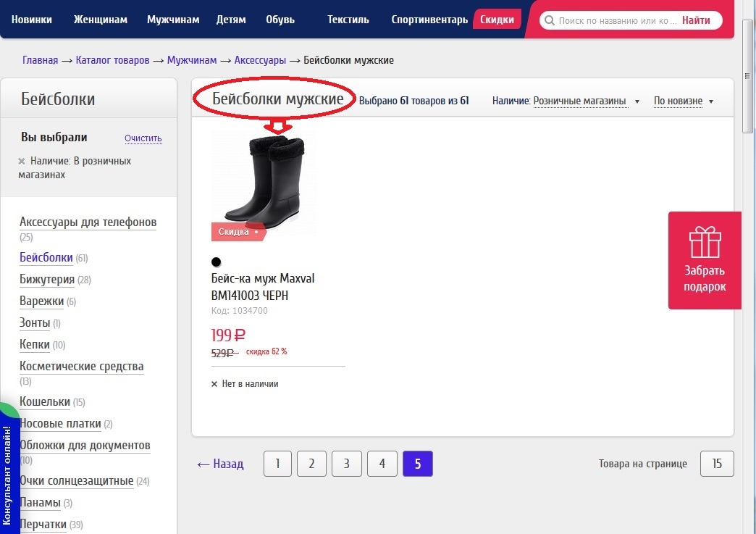The height and width of the screenshot is (534, 756).
Task: Select the black color swatch dot
Action: point(216,262)
